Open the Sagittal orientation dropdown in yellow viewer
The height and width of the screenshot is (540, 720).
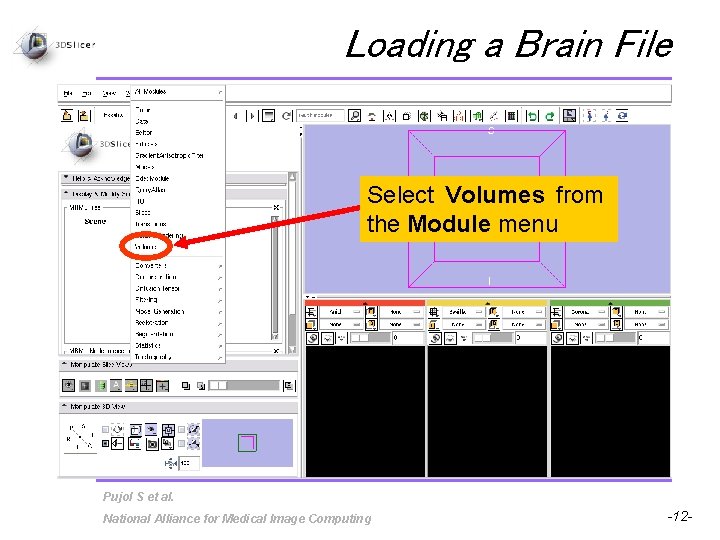pyautogui.click(x=463, y=312)
